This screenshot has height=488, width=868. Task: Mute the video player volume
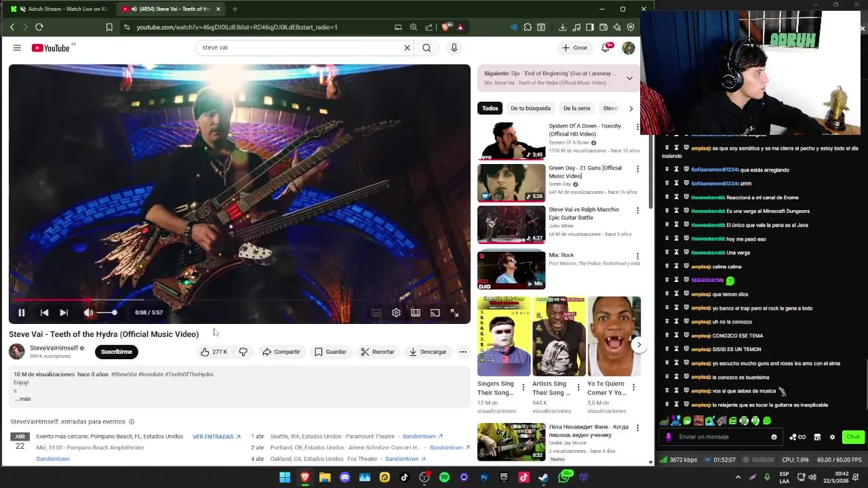88,312
